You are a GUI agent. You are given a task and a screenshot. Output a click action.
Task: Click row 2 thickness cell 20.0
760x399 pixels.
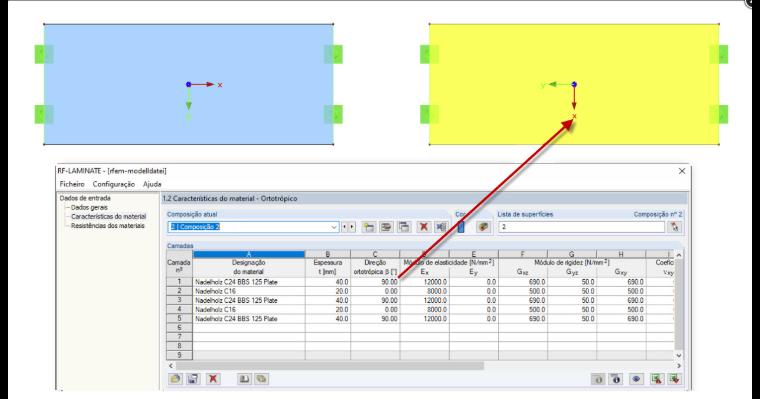pyautogui.click(x=328, y=291)
